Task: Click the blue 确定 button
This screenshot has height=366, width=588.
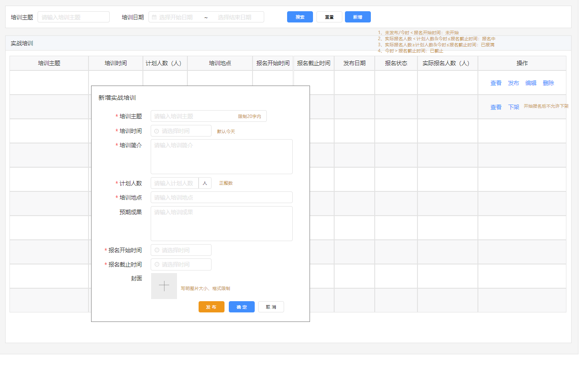Action: tap(242, 307)
